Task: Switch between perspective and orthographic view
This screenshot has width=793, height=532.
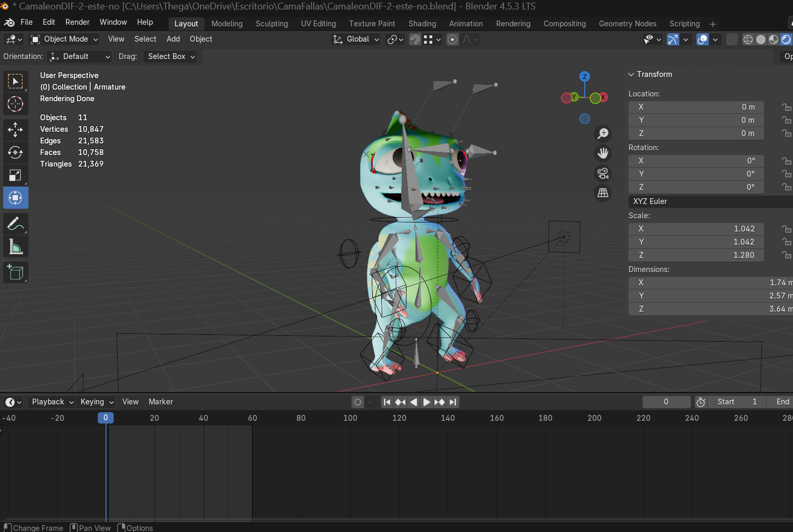Action: 603,193
